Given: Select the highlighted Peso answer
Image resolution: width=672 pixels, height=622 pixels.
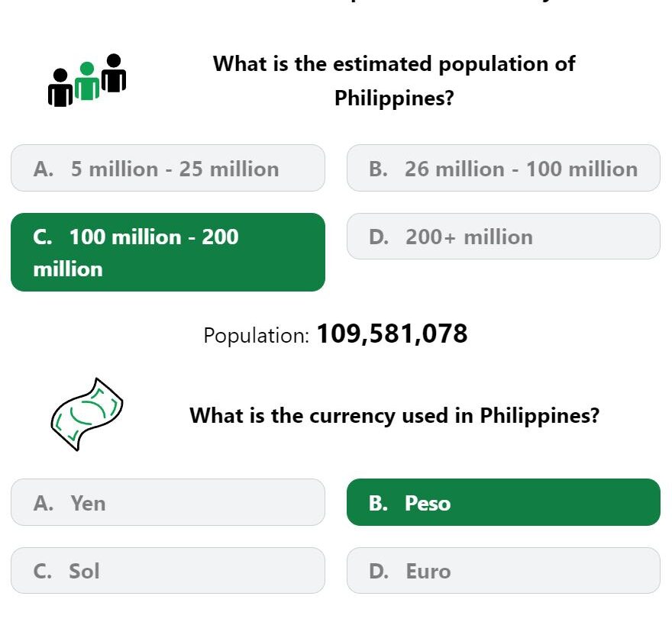Looking at the screenshot, I should (503, 502).
